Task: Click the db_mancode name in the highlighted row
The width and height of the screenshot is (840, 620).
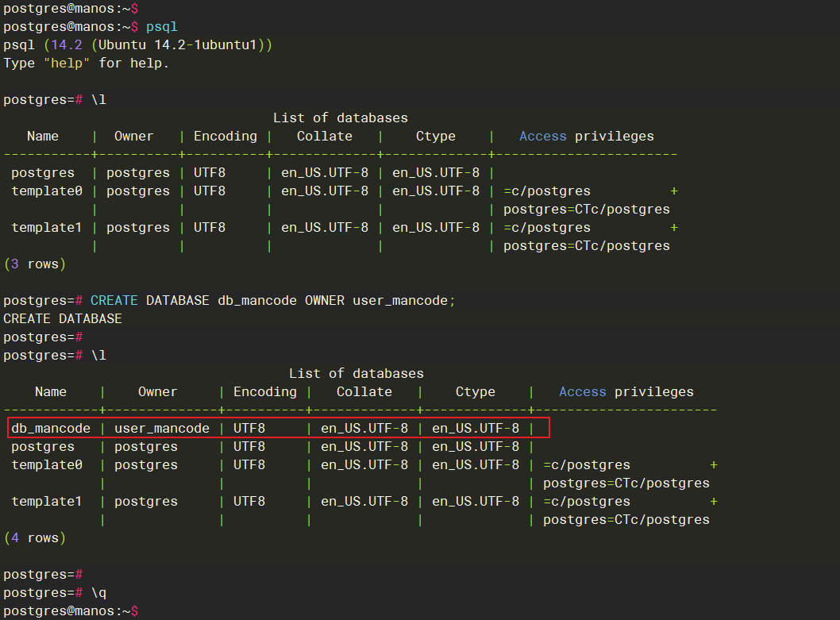Action: click(x=51, y=429)
